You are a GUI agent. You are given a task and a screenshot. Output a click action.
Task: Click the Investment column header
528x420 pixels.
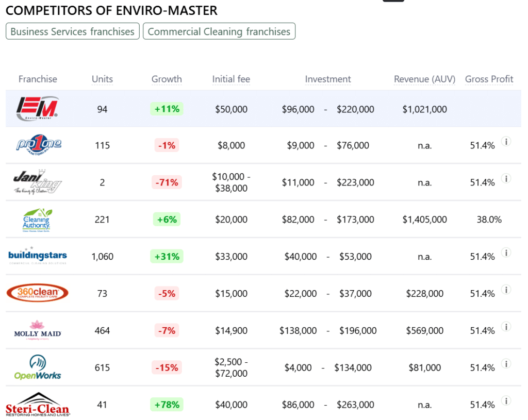coord(328,79)
